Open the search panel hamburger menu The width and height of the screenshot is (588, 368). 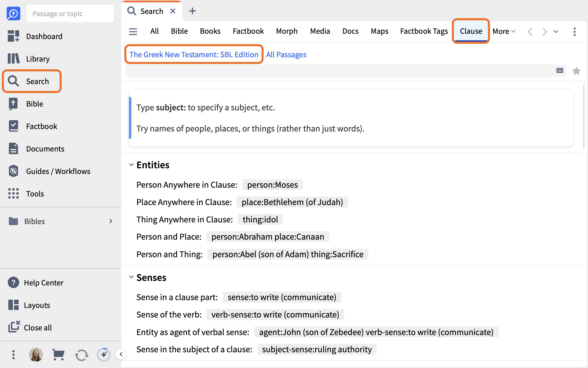click(x=133, y=31)
